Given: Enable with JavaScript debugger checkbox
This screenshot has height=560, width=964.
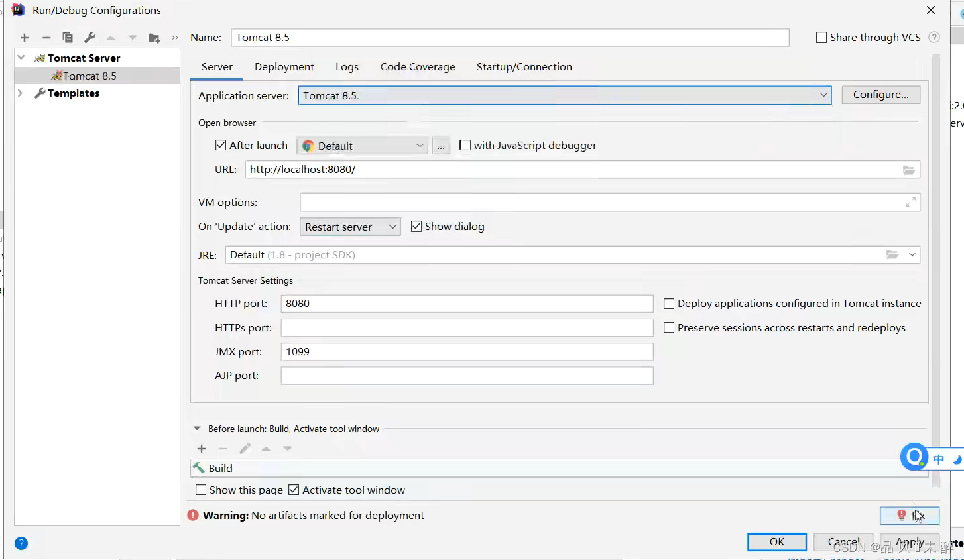Looking at the screenshot, I should click(x=465, y=145).
